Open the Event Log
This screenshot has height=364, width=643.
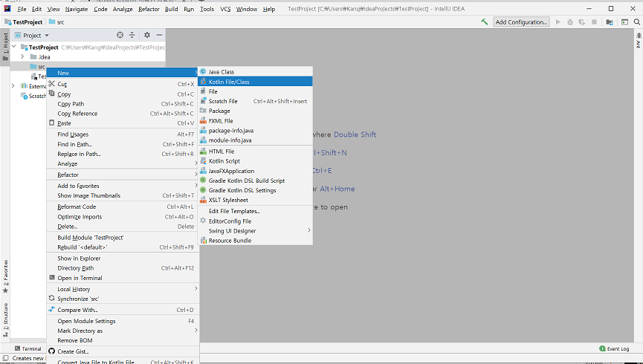[x=614, y=348]
